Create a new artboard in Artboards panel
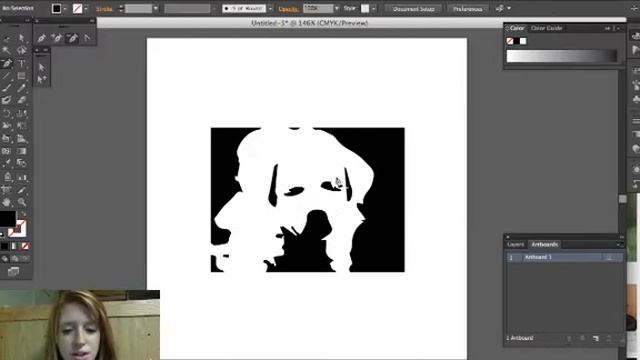This screenshot has height=360, width=640. [x=596, y=338]
